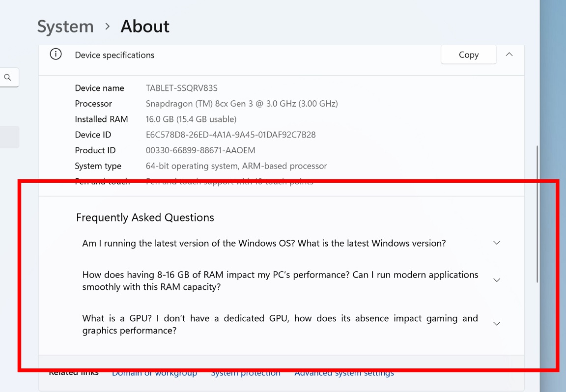
Task: Click the Device specifications heading text
Action: point(114,55)
